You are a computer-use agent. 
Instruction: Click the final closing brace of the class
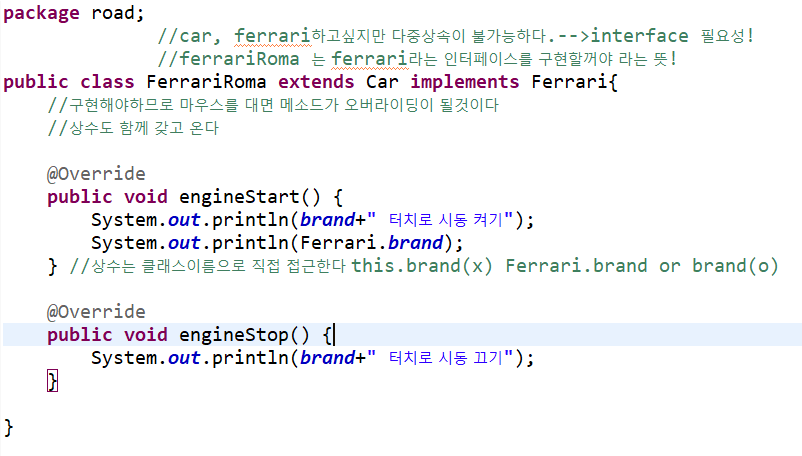coord(9,427)
